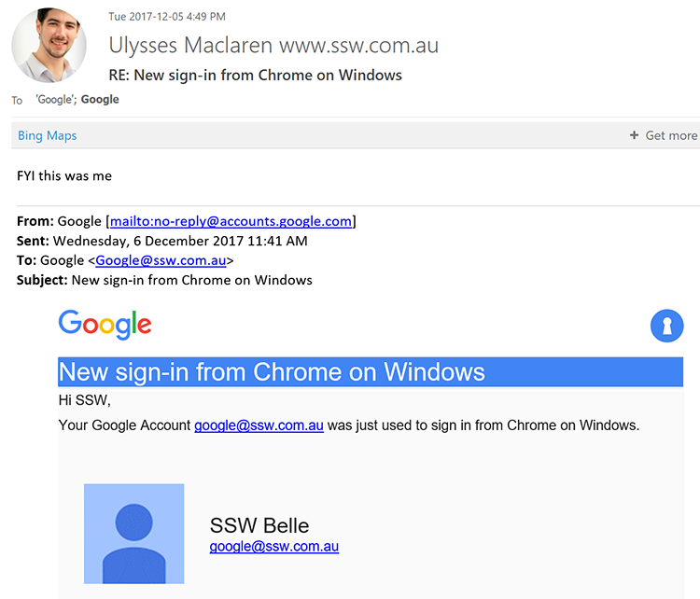Select the quoted 'Google' recipient
The height and width of the screenshot is (599, 700).
[55, 100]
